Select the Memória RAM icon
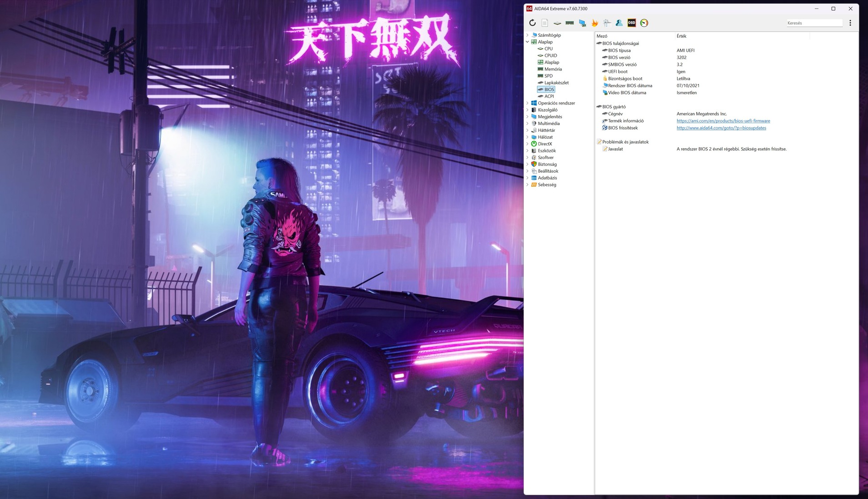The image size is (868, 499). coord(540,69)
